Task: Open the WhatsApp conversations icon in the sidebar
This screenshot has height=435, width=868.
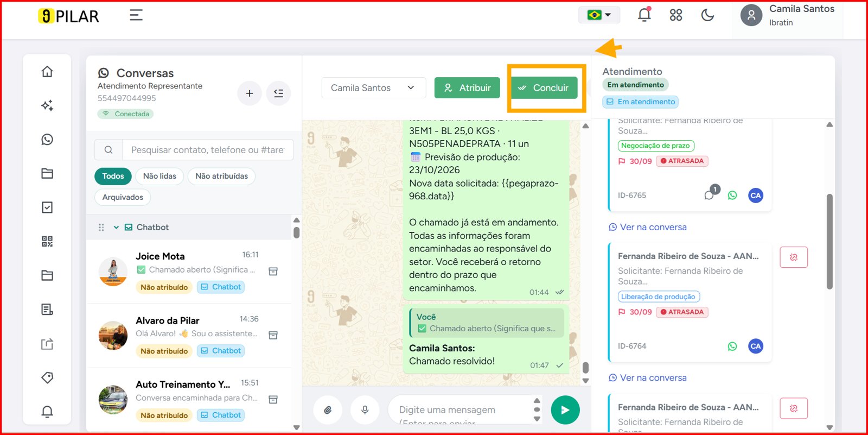Action: click(47, 140)
